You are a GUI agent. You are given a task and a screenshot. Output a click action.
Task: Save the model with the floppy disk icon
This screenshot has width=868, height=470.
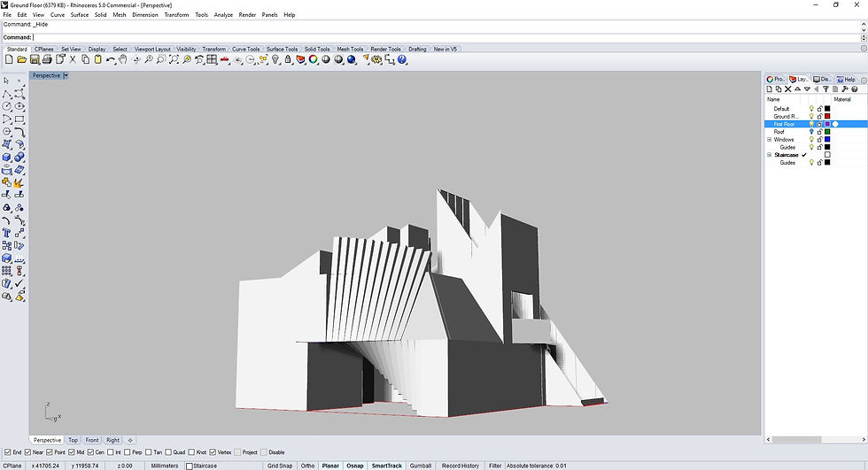coord(35,59)
